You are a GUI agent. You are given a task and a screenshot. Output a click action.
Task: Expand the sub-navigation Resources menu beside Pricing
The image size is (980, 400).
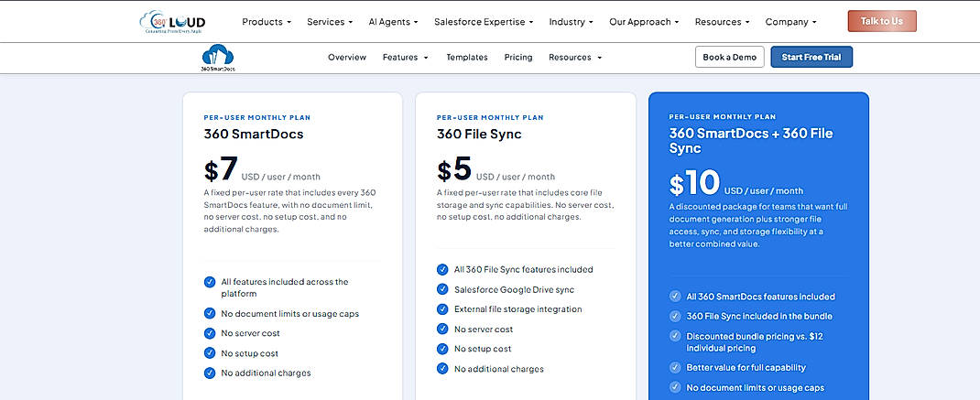(575, 57)
